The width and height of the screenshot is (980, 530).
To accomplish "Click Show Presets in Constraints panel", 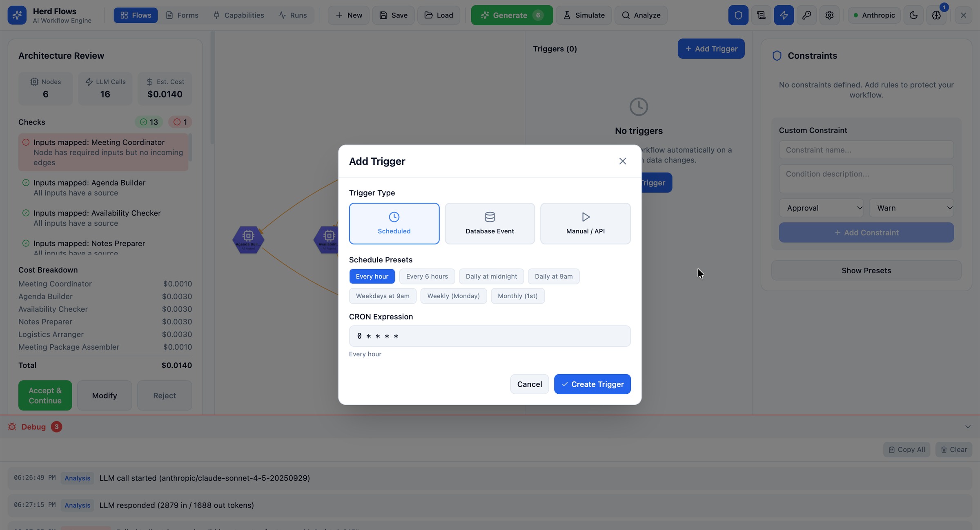I will pyautogui.click(x=866, y=271).
